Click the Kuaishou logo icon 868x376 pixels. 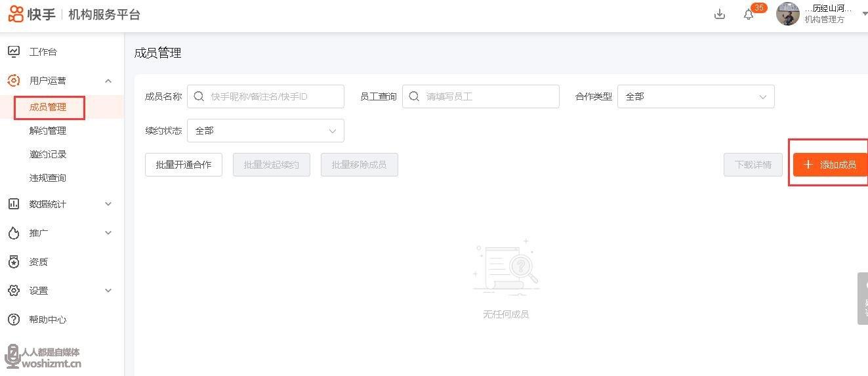pyautogui.click(x=16, y=14)
